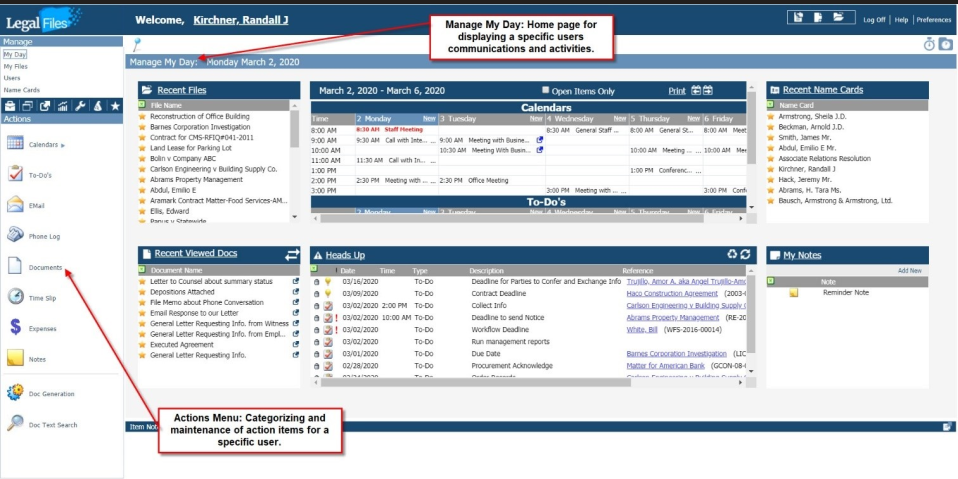
Task: Open the EMail envelope icon
Action: tap(15, 205)
